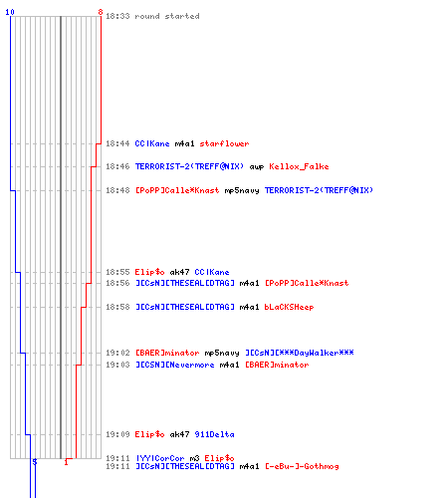Screen dimensions: 448x498
Task: Select ][CsN][THESEAL[DTAG] at 18:56
Action: [x=185, y=283]
